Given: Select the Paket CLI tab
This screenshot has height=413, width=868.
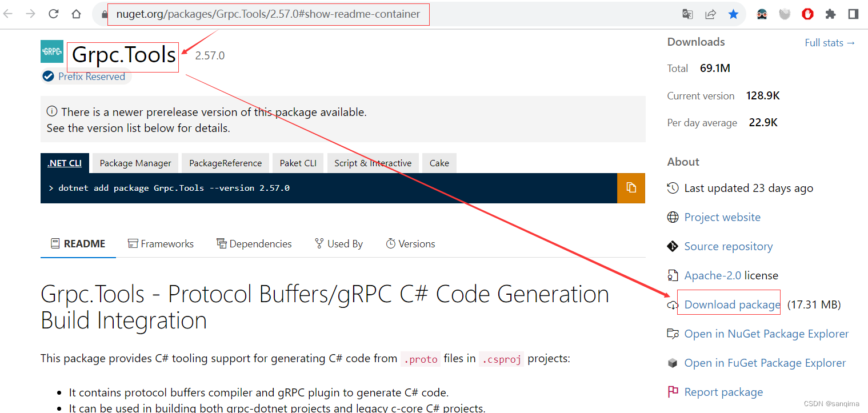Looking at the screenshot, I should tap(298, 163).
